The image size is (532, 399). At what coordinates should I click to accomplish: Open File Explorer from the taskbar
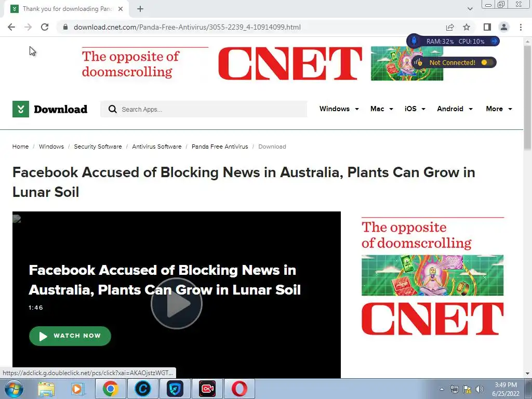[x=46, y=389]
